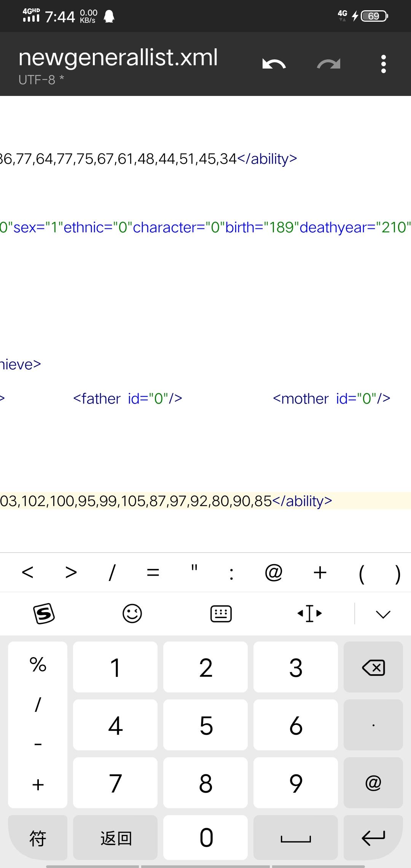Tap the percent symbol key

38,665
